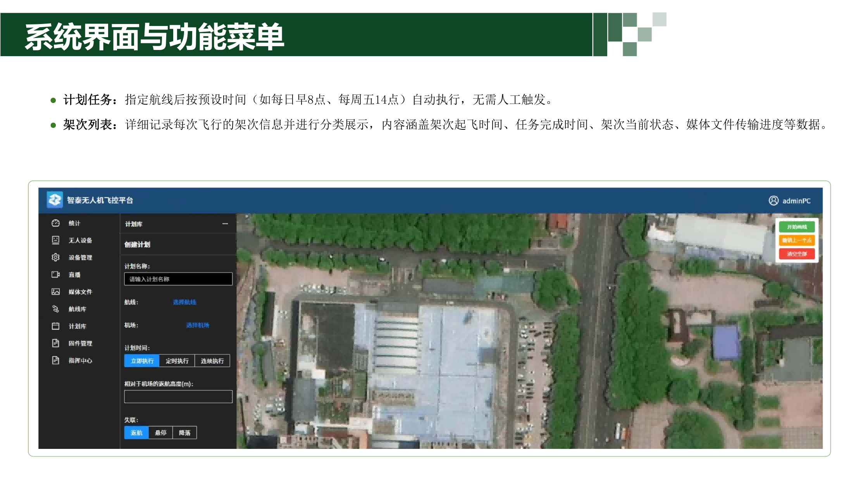868x488 pixels.
Task: Open the 选择航线 route selector
Action: click(x=184, y=302)
